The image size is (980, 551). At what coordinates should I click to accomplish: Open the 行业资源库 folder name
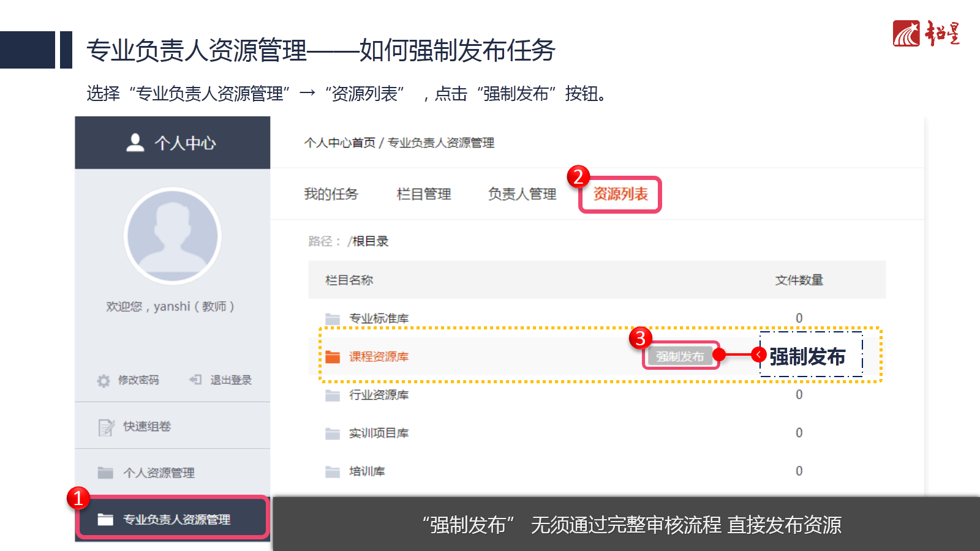pos(379,395)
